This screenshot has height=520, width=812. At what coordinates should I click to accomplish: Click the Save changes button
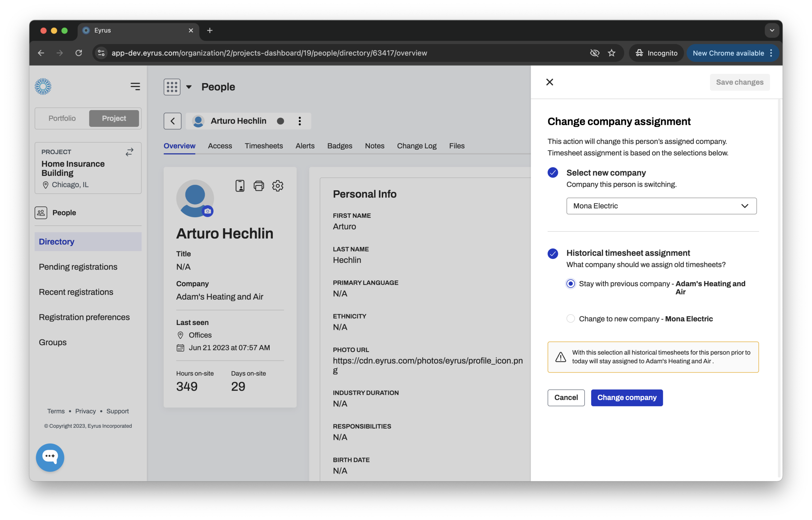740,82
